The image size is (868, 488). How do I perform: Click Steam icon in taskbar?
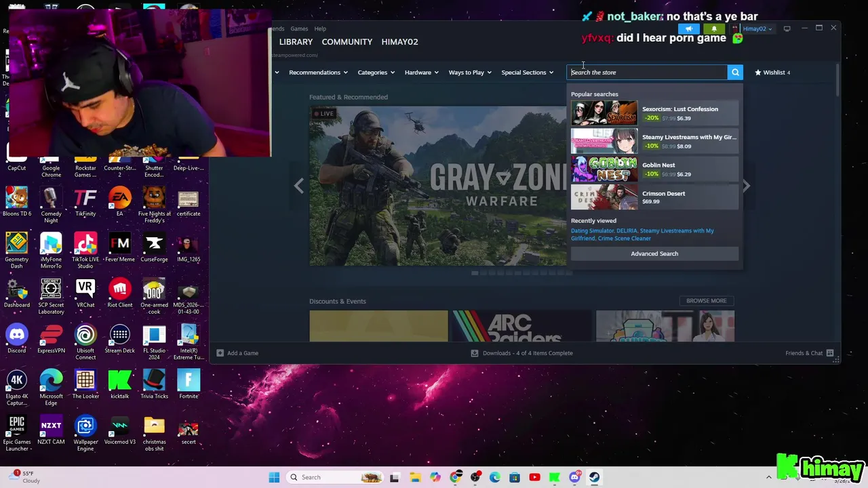(x=594, y=477)
